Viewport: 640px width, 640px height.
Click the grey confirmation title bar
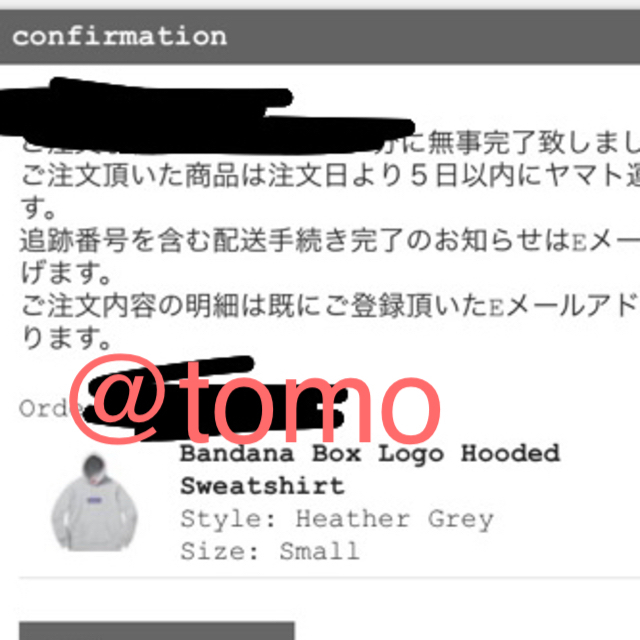point(320,37)
